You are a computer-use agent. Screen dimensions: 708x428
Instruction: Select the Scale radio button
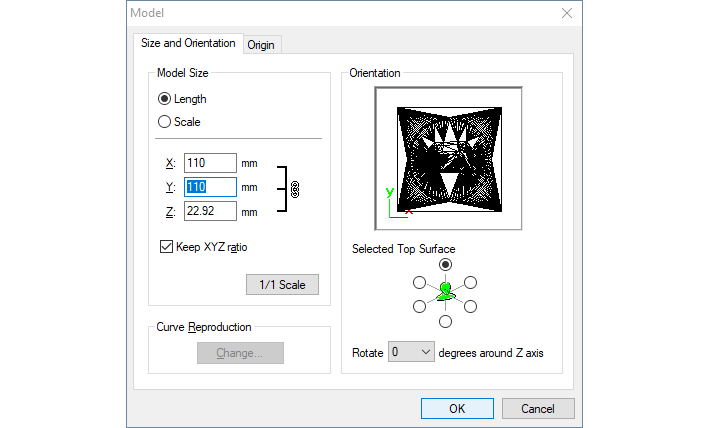pyautogui.click(x=164, y=122)
